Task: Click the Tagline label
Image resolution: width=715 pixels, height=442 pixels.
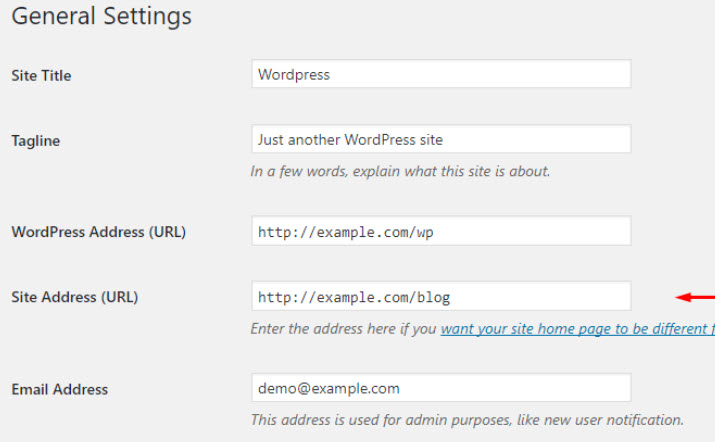Action: 36,140
